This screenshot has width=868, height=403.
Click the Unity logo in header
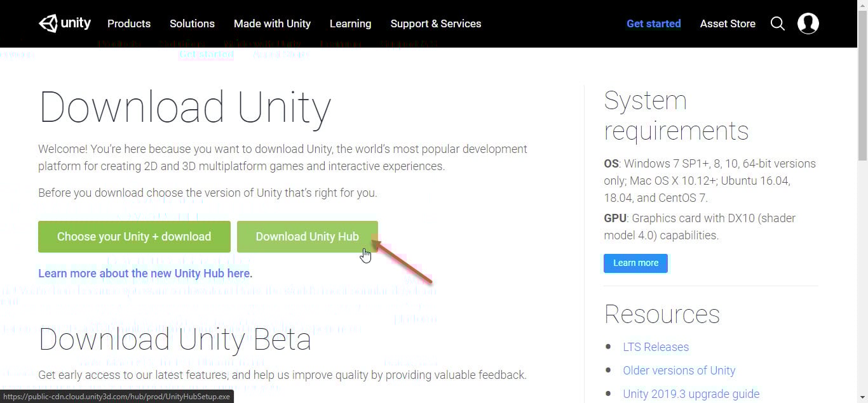pos(65,23)
